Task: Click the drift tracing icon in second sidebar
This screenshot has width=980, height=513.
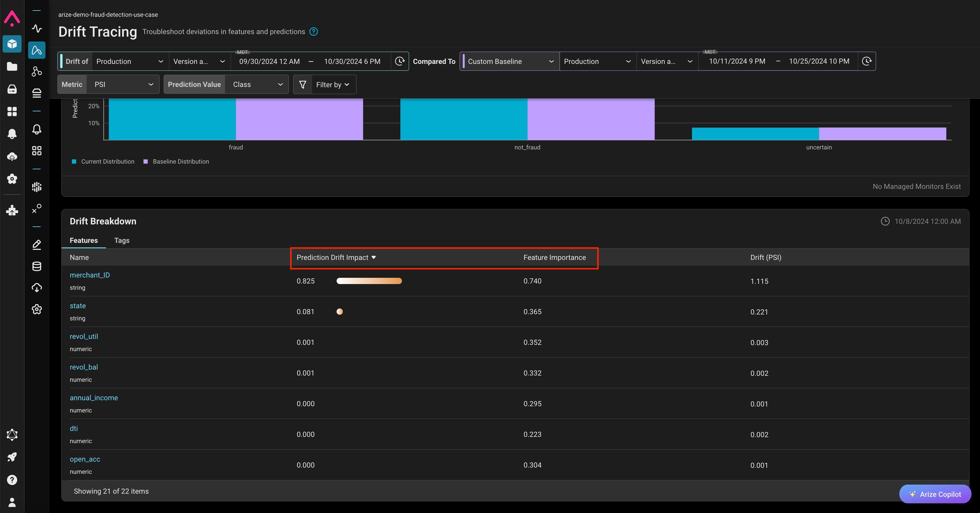Action: (37, 50)
